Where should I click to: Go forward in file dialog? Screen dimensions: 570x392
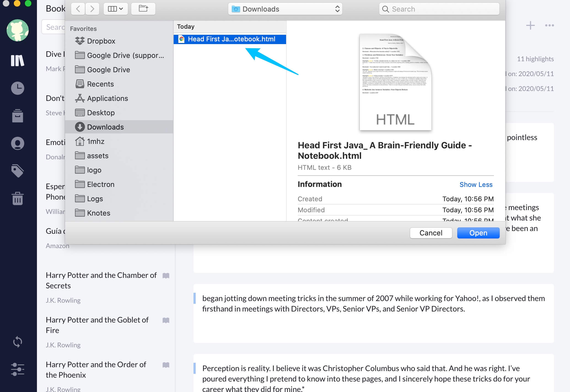pos(92,9)
